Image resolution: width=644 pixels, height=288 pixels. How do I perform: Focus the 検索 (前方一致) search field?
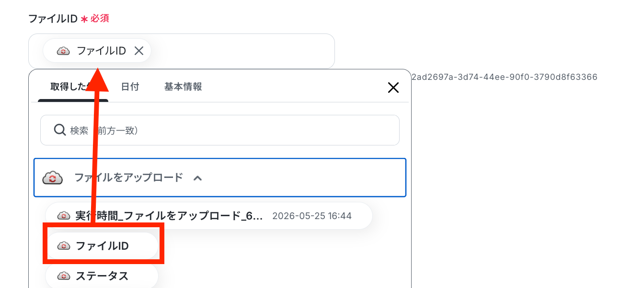point(220,130)
